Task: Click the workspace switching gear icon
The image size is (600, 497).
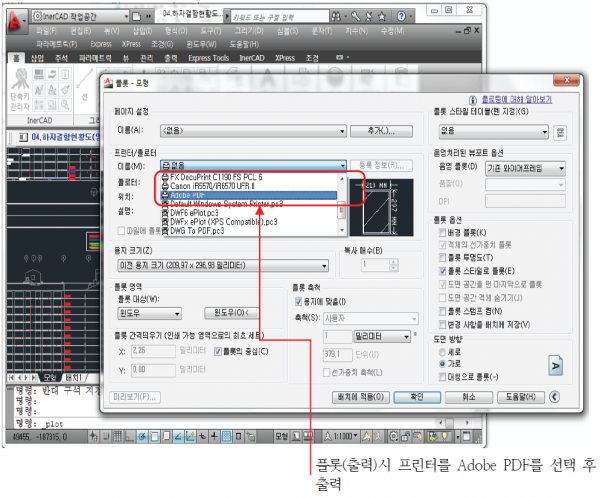Action: 393,436
